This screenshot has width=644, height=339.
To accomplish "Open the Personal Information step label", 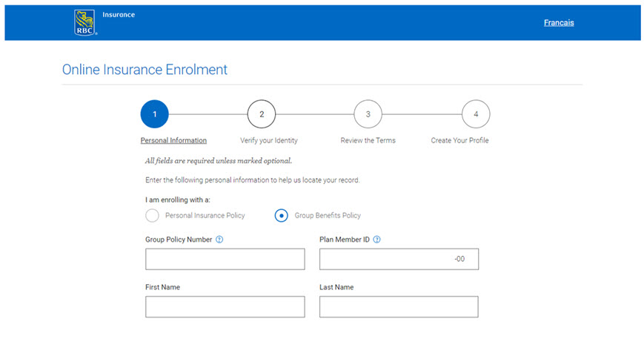I will [173, 140].
